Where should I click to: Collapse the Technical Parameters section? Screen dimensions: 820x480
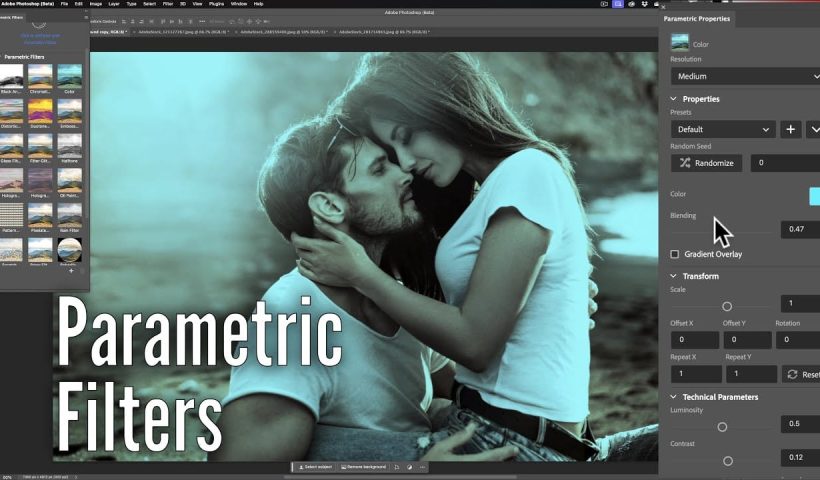(x=674, y=397)
